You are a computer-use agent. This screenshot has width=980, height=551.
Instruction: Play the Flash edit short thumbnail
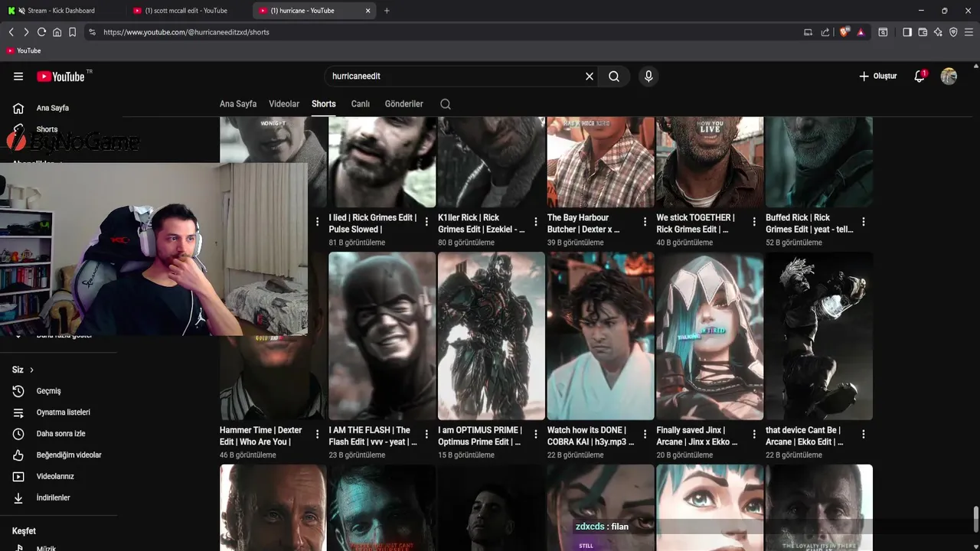(382, 336)
